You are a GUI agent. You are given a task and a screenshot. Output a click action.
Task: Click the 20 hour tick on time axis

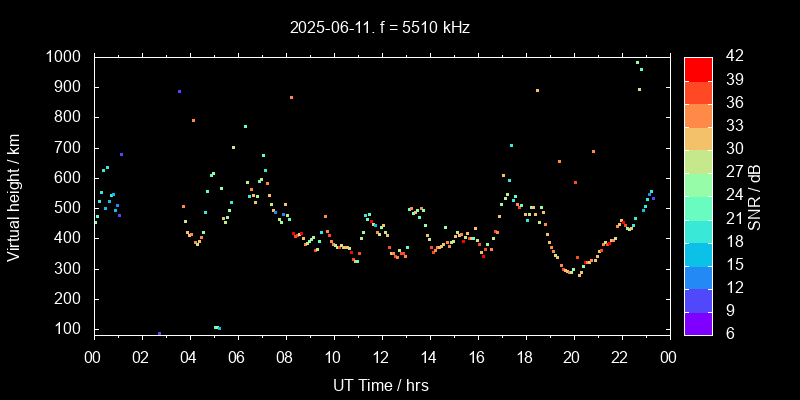(572, 357)
